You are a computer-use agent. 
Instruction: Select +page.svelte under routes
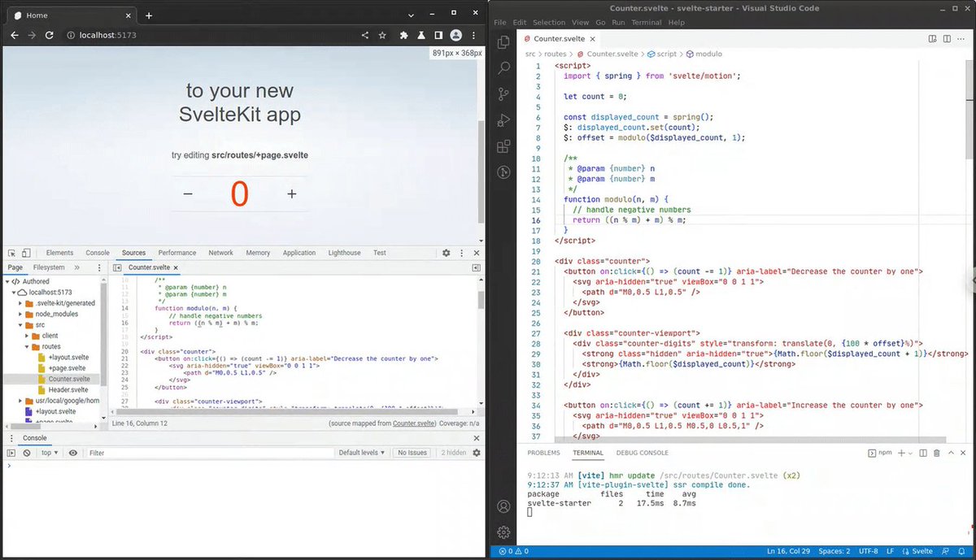tap(67, 368)
